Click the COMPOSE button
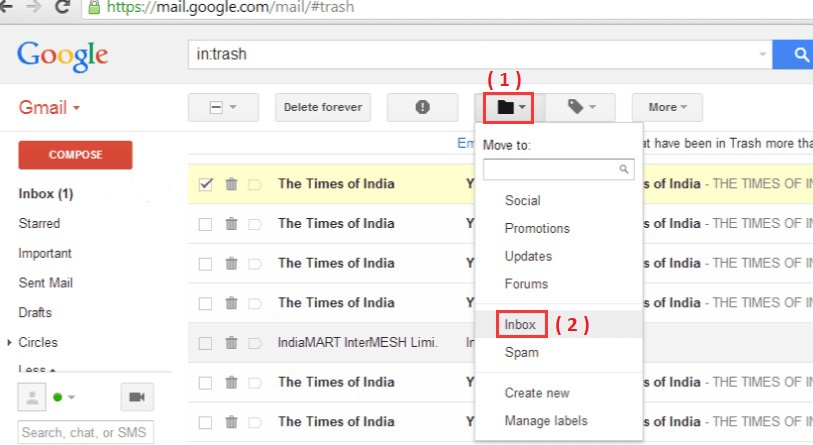Screen dimensions: 813x445 tap(75, 155)
